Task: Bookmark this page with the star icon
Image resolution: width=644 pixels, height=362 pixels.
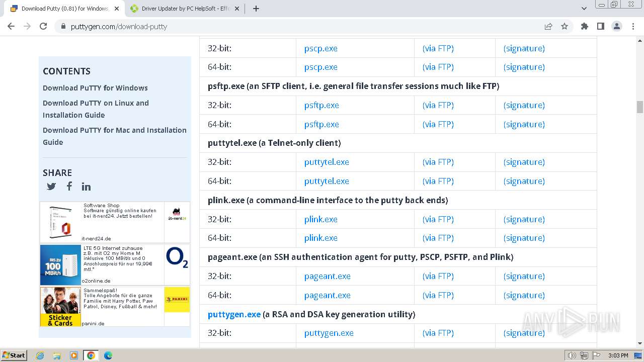Action: (x=565, y=26)
